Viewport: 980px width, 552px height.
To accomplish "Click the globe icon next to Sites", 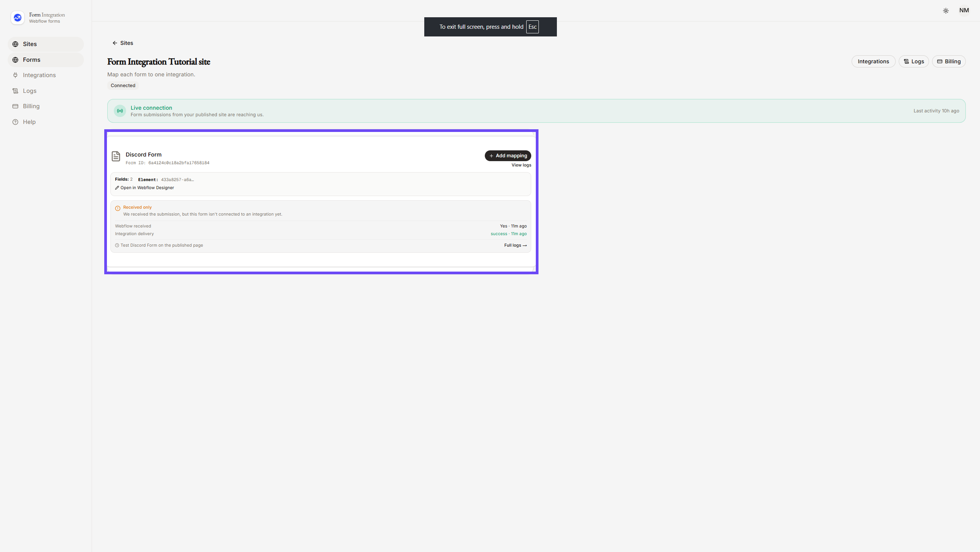I will click(15, 44).
